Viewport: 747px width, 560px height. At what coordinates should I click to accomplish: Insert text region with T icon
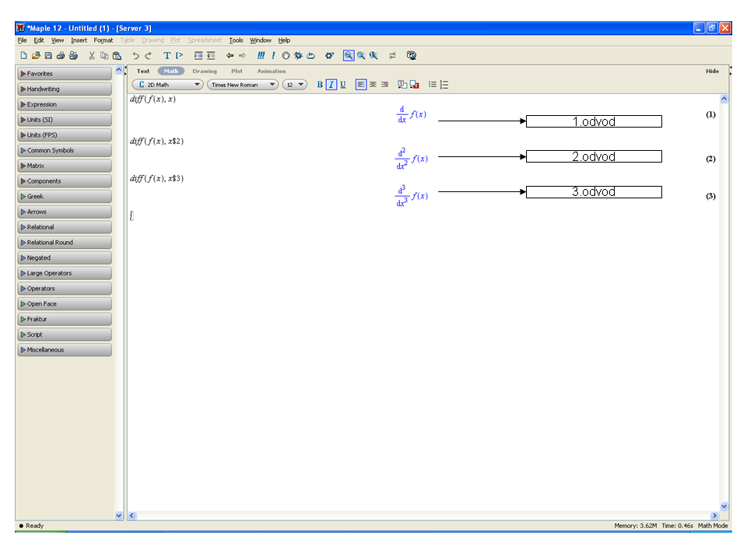[167, 55]
